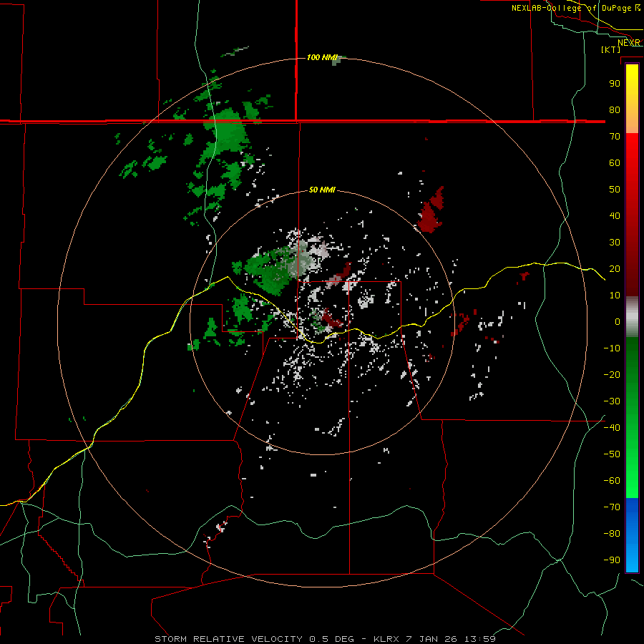Click the positive 70 knot legend value

coord(615,137)
